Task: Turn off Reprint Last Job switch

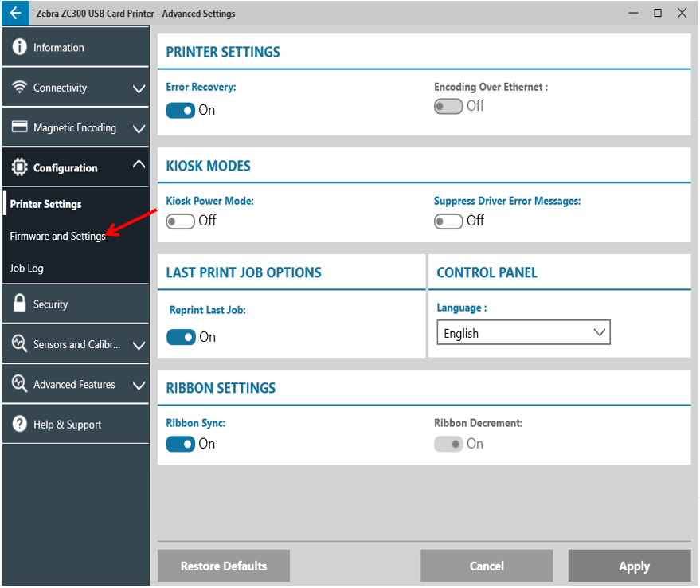Action: 181,337
